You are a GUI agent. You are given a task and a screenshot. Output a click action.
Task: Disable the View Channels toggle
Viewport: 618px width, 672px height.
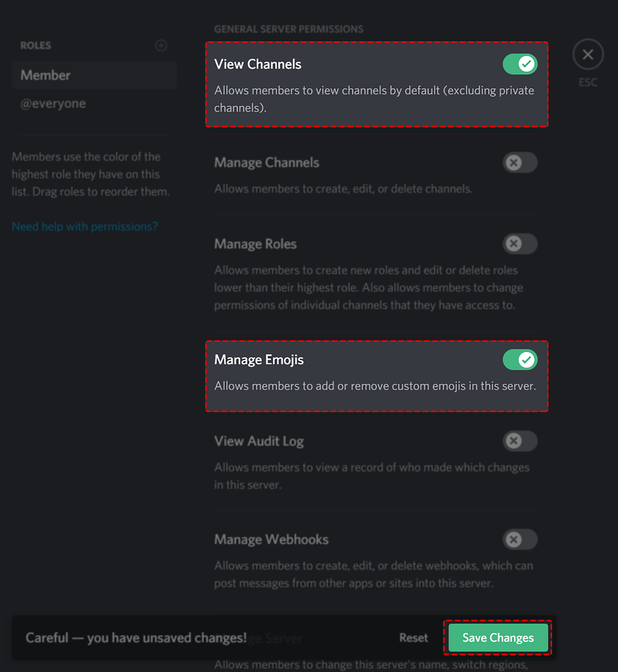[520, 64]
